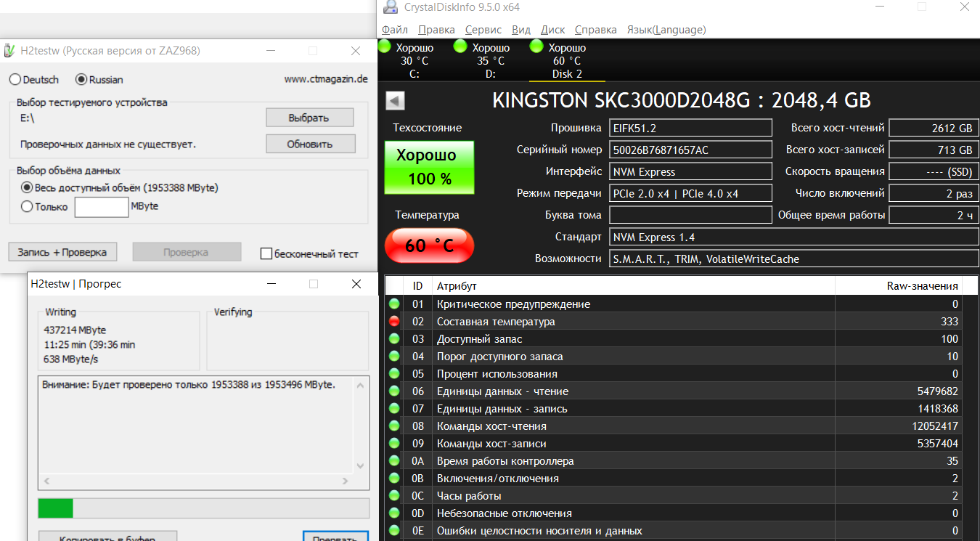Click Копировать в буфер button
This screenshot has width=980, height=541.
point(107,536)
